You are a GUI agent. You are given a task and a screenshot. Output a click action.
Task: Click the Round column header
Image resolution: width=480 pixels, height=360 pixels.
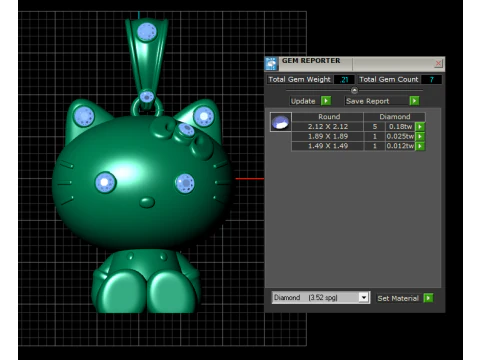coord(328,117)
